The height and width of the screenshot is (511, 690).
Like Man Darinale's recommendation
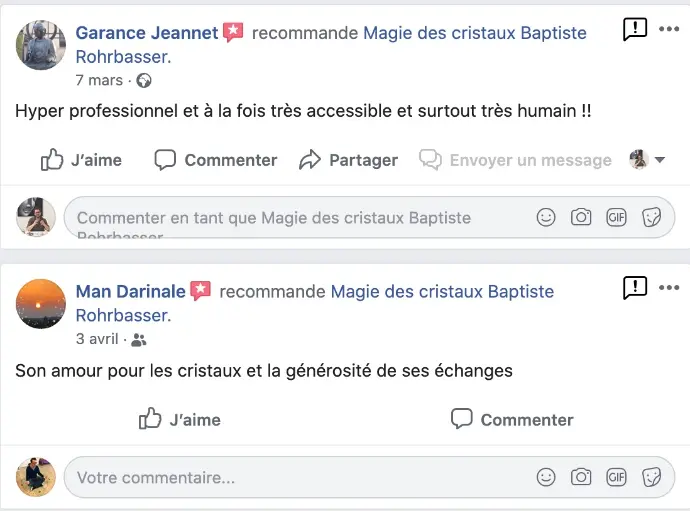click(180, 419)
